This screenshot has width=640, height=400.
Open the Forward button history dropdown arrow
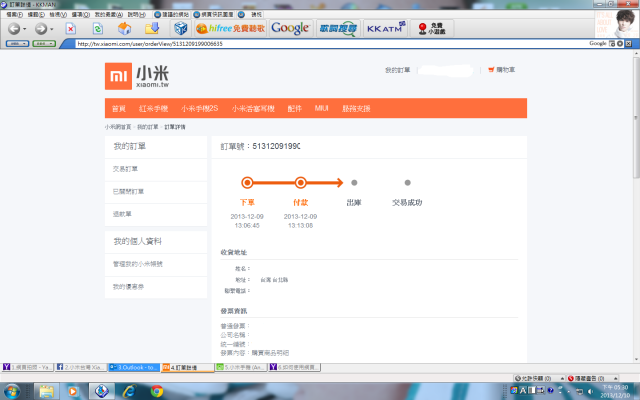click(51, 29)
